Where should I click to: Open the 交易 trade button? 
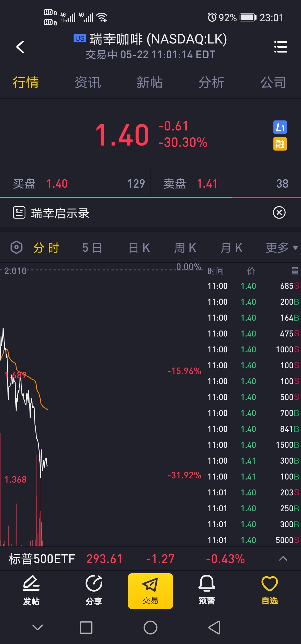151,591
